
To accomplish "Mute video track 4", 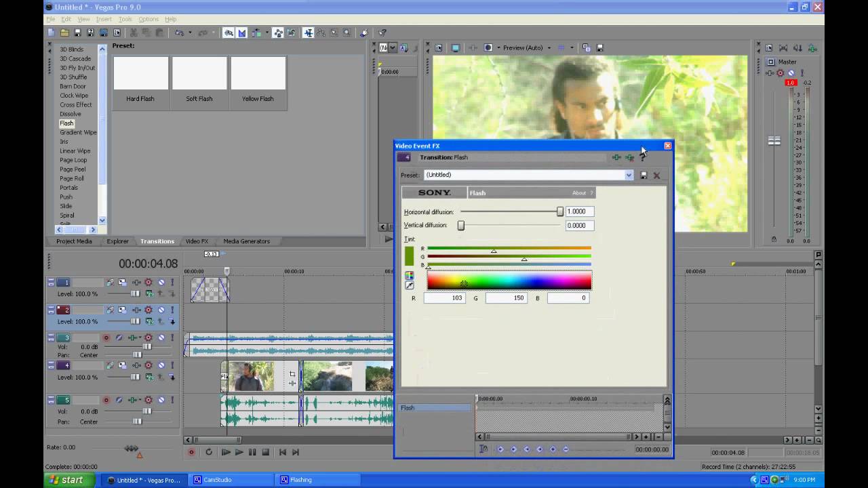I will click(161, 365).
